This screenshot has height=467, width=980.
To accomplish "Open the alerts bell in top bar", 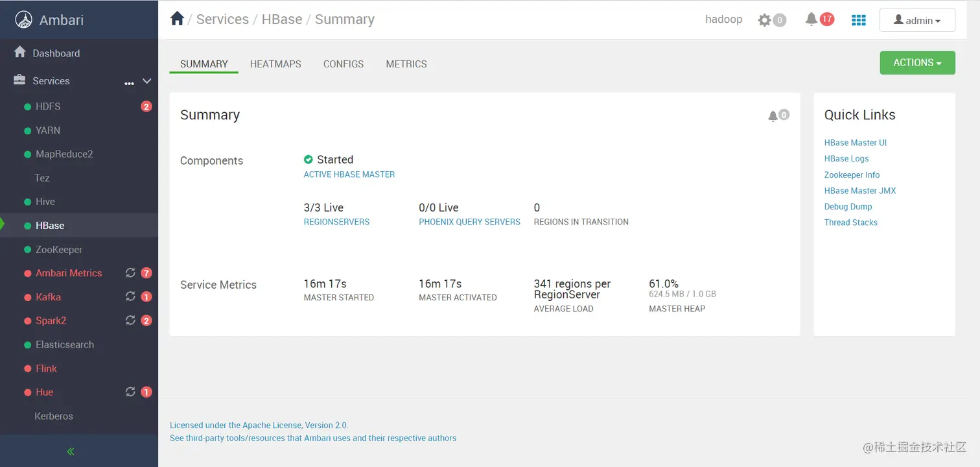I will [x=811, y=19].
